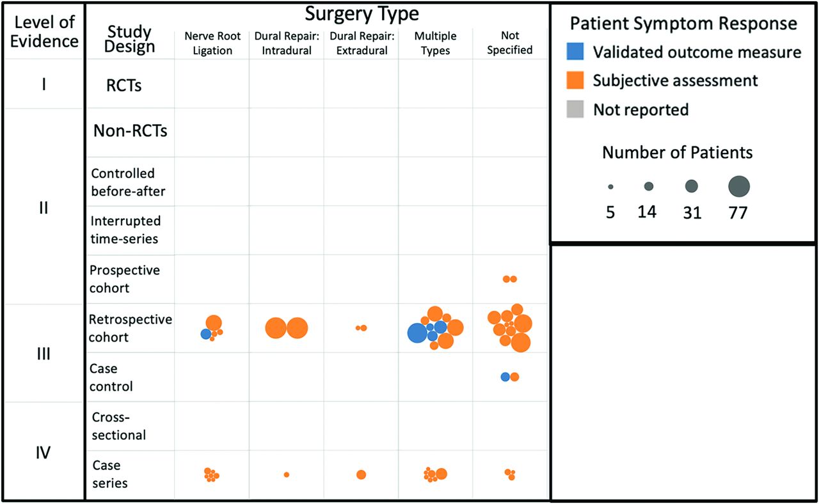Viewport: 819px width, 504px height.
Task: Select the blue bubble in Case control row
Action: (x=505, y=377)
